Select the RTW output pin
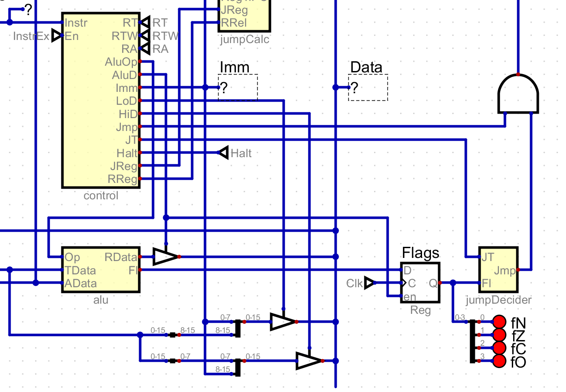The width and height of the screenshot is (566, 392). point(145,36)
